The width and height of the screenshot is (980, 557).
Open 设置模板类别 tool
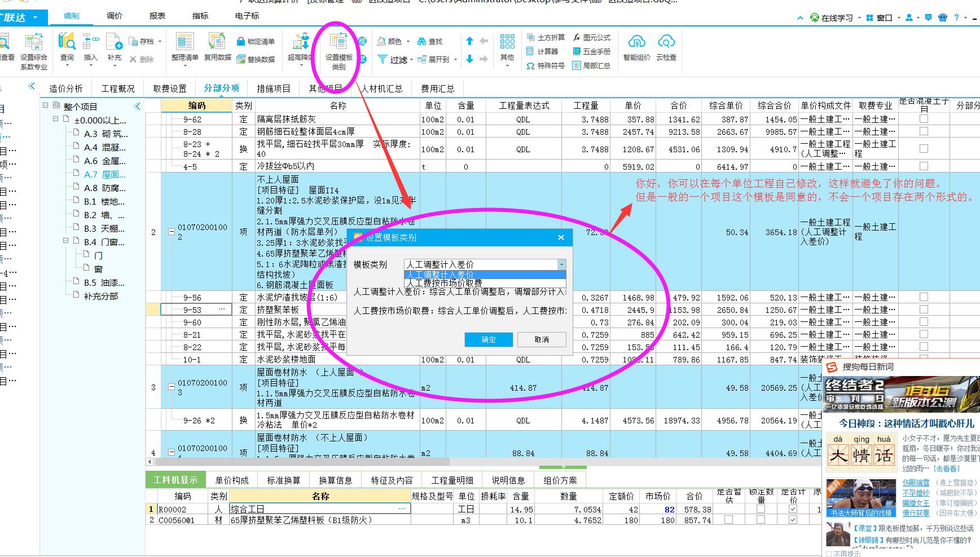[x=339, y=51]
